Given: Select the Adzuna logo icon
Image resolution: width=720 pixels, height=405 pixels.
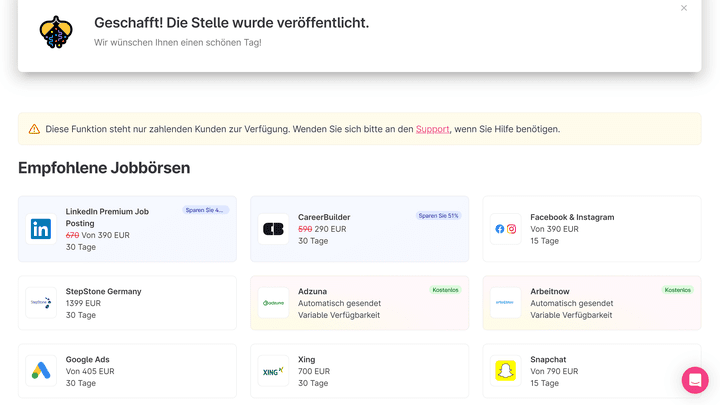Looking at the screenshot, I should pyautogui.click(x=273, y=303).
